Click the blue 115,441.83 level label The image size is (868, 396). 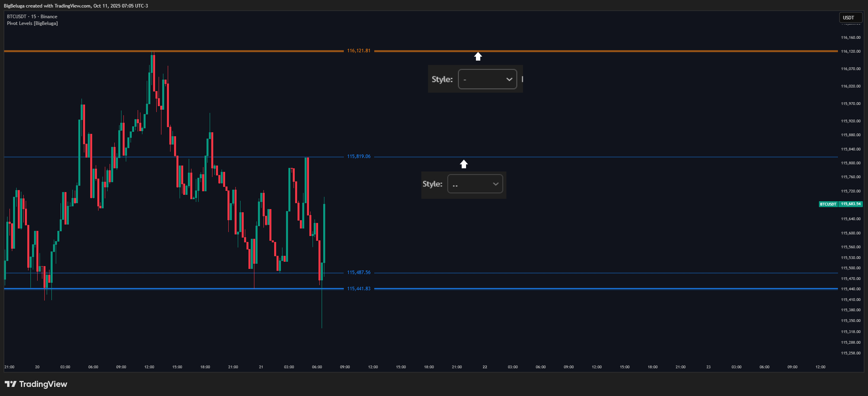[359, 289]
